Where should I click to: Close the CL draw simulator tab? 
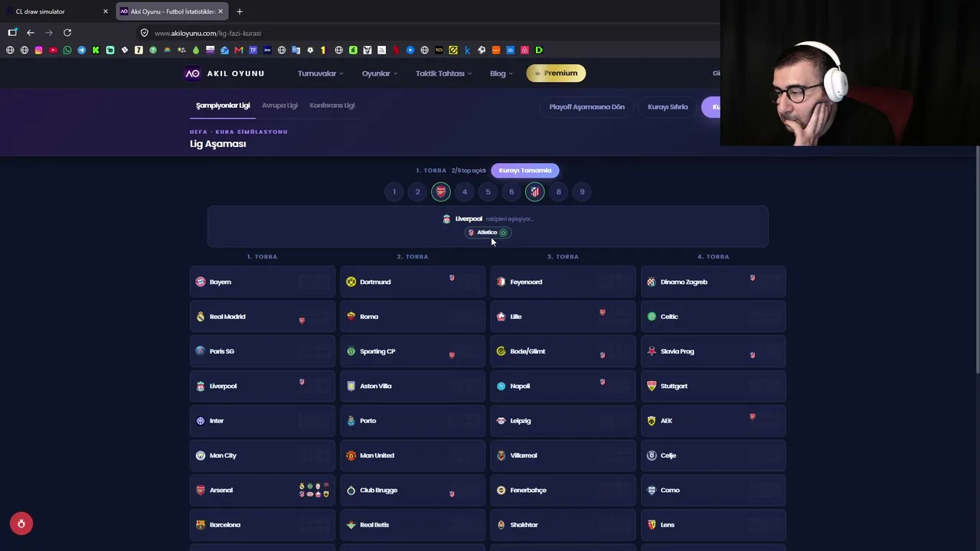(106, 11)
